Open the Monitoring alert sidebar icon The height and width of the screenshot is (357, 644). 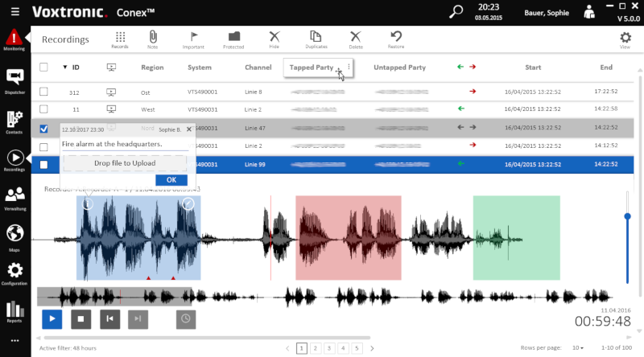tap(14, 40)
